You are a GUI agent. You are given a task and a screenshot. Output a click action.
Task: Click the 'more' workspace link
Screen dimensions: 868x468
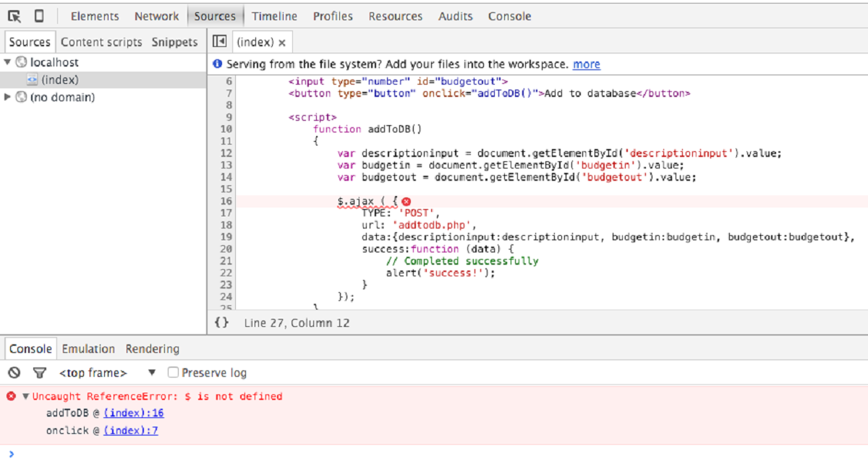[586, 64]
